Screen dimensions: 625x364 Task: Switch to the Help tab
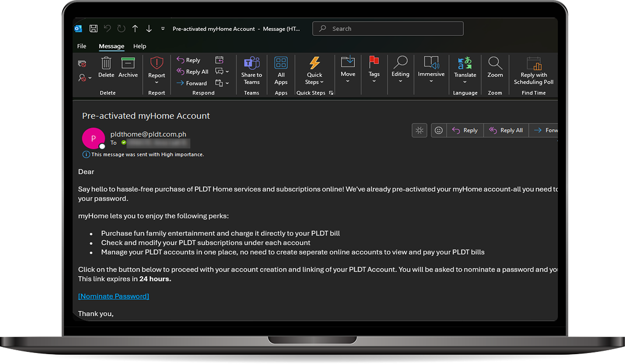coord(140,46)
